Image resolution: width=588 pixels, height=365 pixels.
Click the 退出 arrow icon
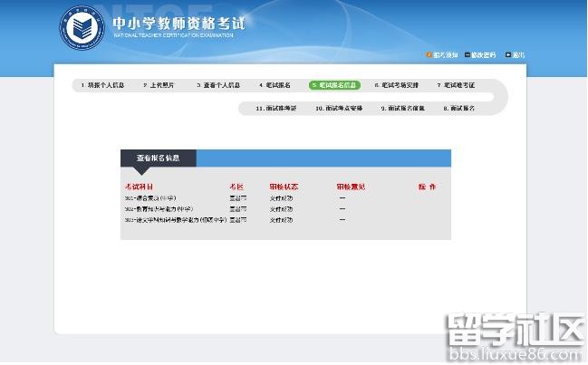pyautogui.click(x=508, y=54)
